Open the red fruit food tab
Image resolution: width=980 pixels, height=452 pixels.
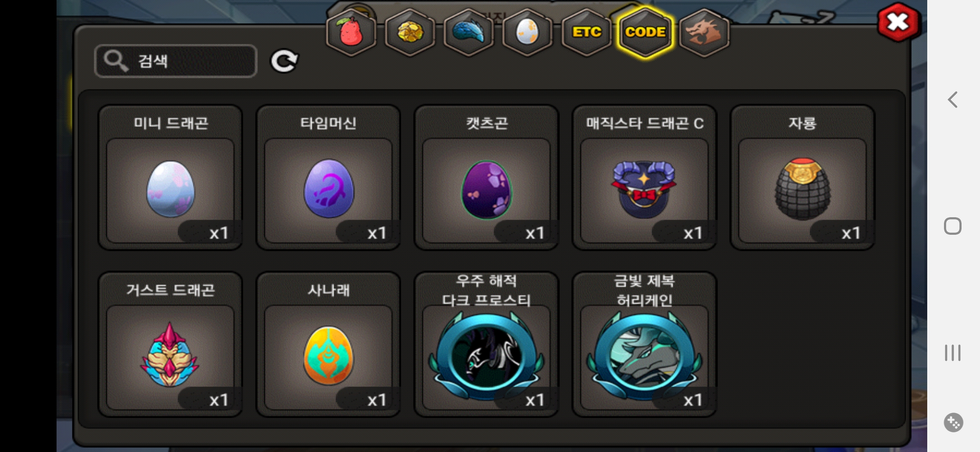(351, 32)
